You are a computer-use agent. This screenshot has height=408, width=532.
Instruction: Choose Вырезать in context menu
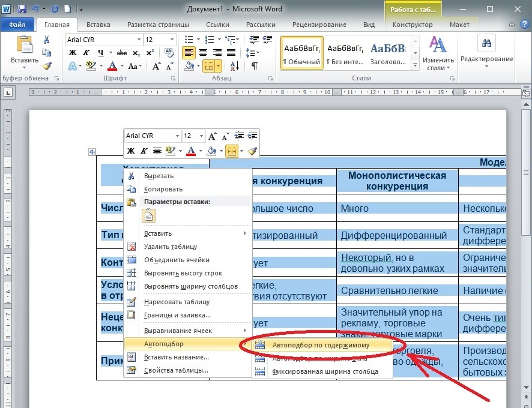[189, 176]
